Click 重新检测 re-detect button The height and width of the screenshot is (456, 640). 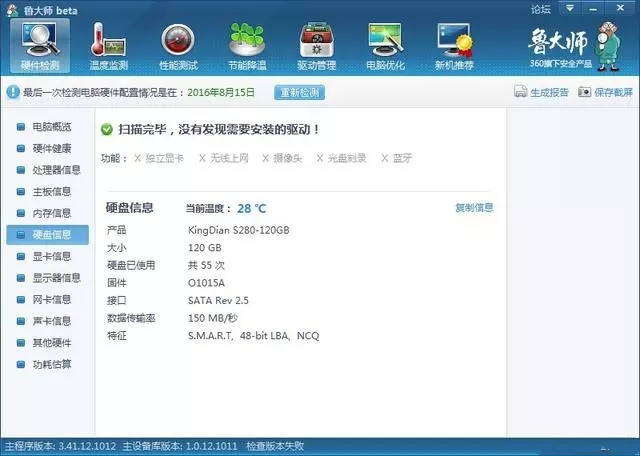coord(299,92)
